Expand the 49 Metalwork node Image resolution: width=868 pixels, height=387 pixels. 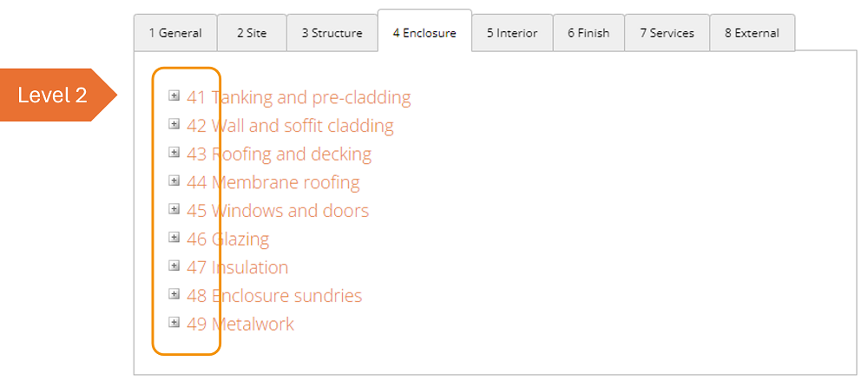pos(174,323)
